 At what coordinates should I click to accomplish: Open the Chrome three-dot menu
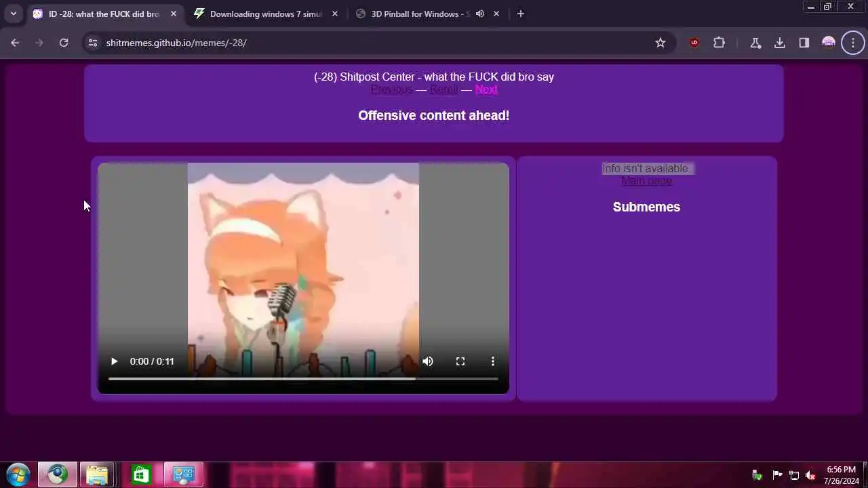click(x=853, y=43)
